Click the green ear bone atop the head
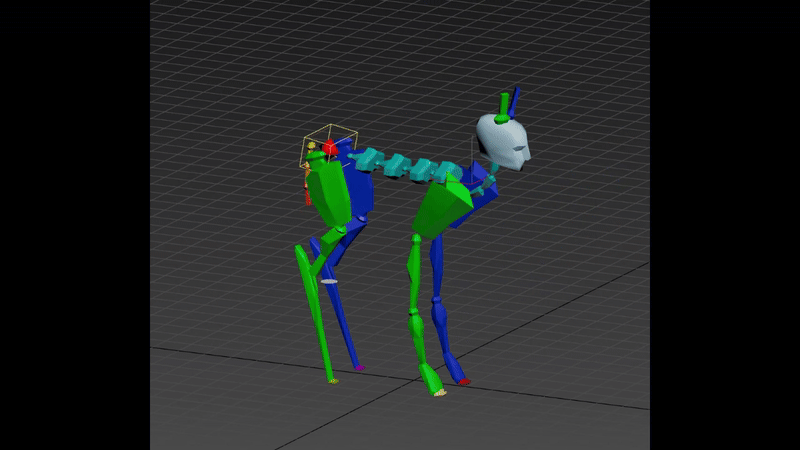 [503, 105]
